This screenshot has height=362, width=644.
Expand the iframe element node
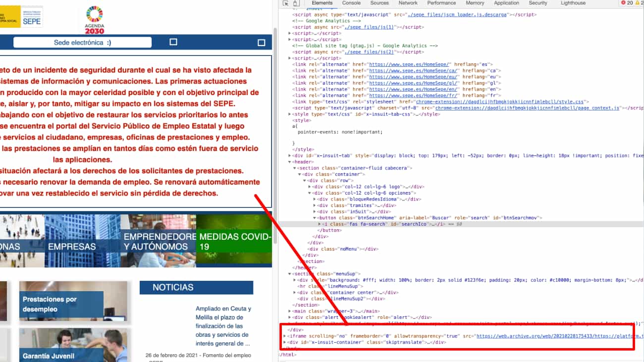(284, 336)
